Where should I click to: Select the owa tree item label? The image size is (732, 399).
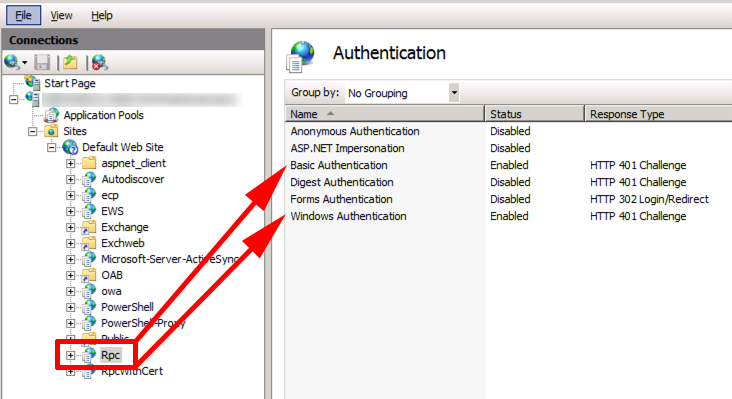[x=111, y=292]
